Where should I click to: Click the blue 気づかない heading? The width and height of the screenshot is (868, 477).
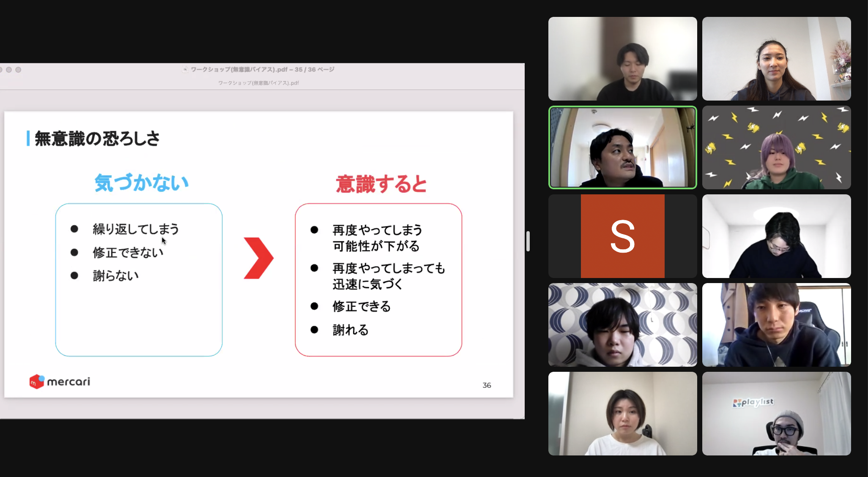pos(142,183)
